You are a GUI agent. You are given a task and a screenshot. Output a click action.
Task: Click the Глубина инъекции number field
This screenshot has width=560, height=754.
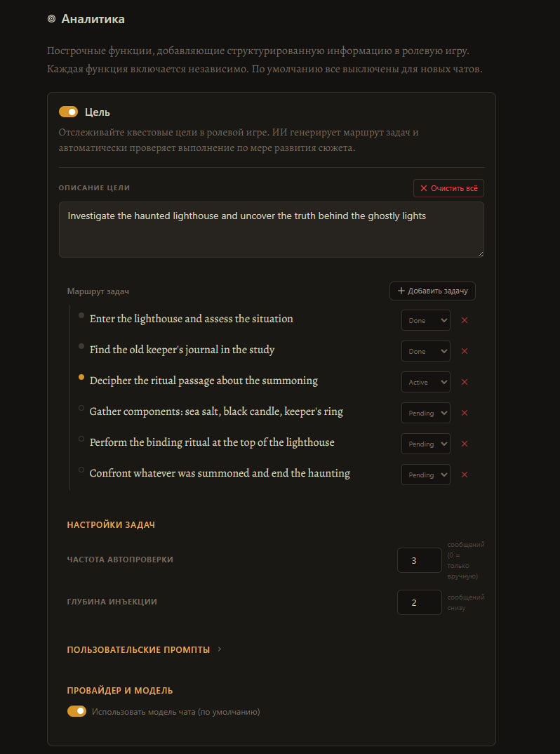pyautogui.click(x=419, y=602)
